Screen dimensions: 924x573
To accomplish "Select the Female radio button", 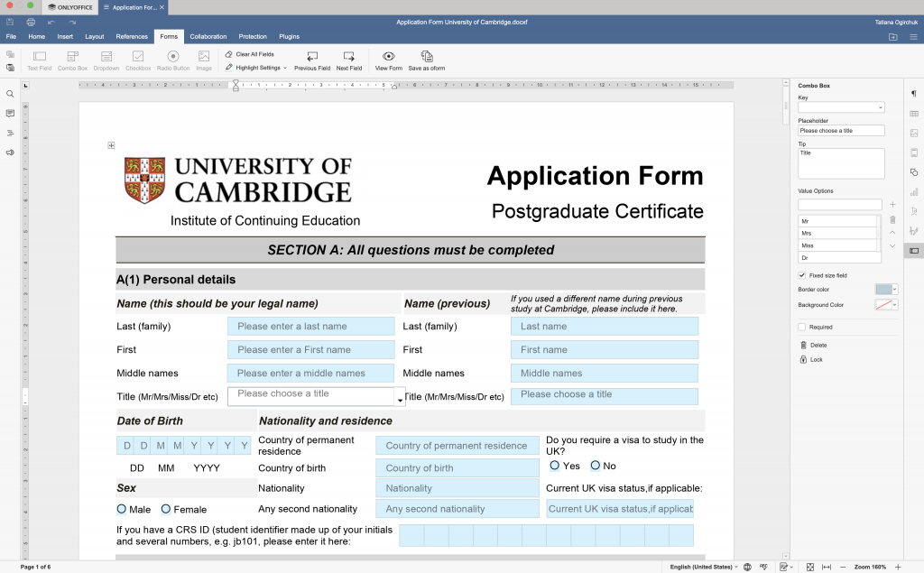I will [166, 509].
